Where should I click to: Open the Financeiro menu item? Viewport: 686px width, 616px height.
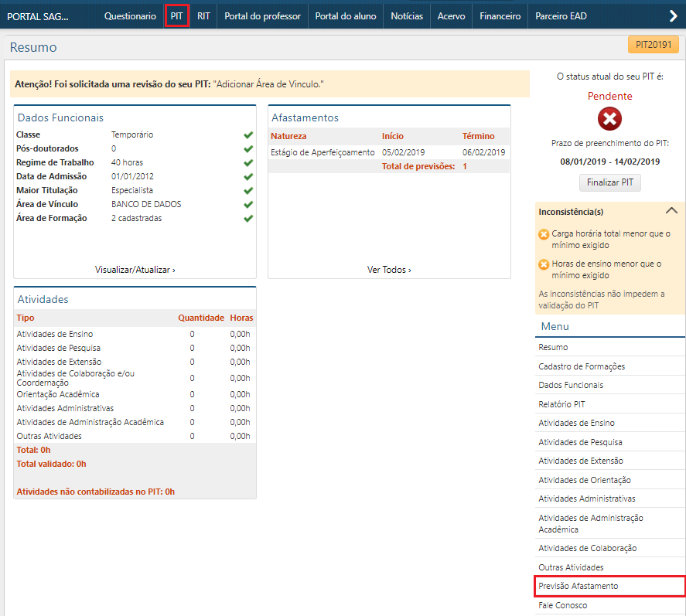pos(500,15)
